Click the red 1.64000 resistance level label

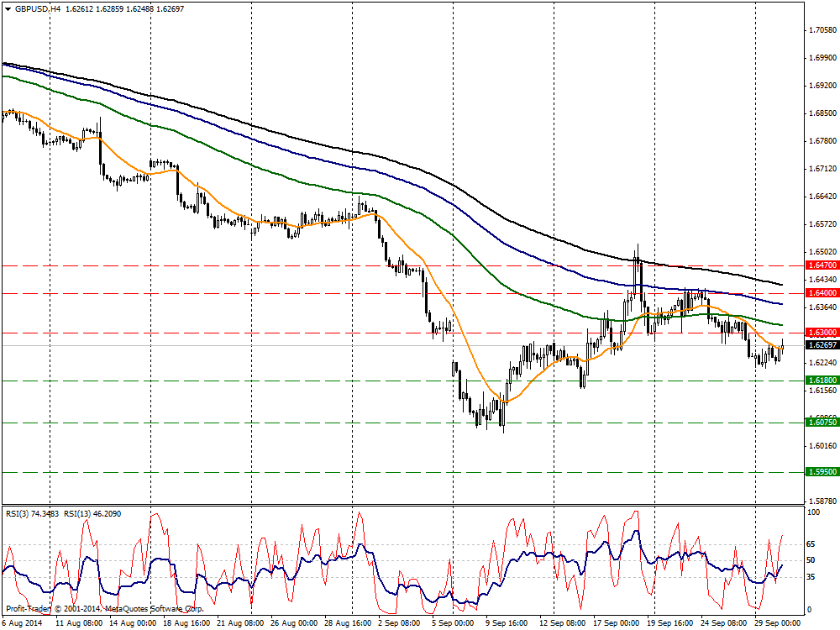pos(822,293)
